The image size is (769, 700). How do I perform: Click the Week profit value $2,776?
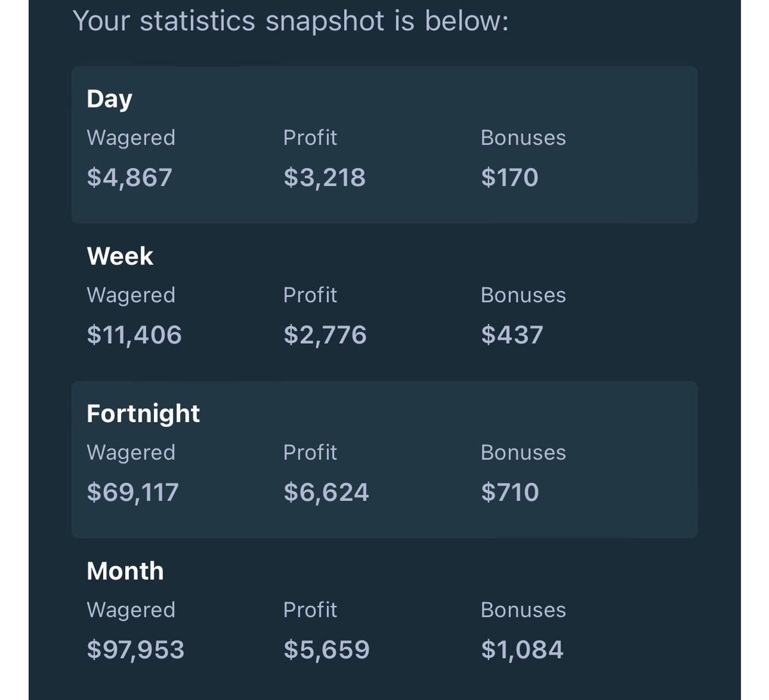point(325,335)
